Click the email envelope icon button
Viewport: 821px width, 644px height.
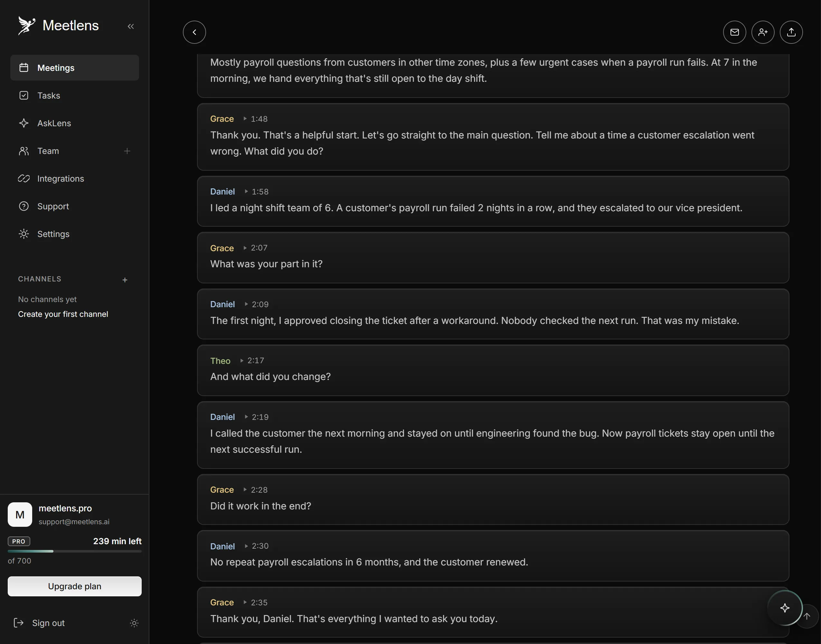pos(735,32)
